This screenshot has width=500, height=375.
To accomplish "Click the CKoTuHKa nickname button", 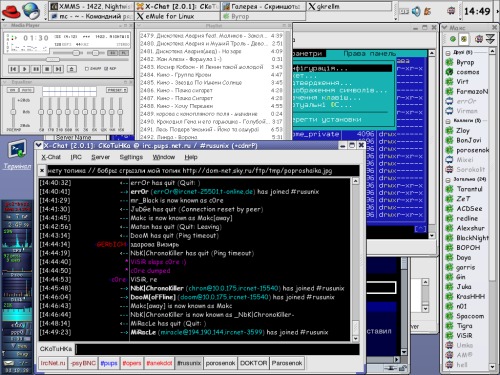I will (x=56, y=349).
